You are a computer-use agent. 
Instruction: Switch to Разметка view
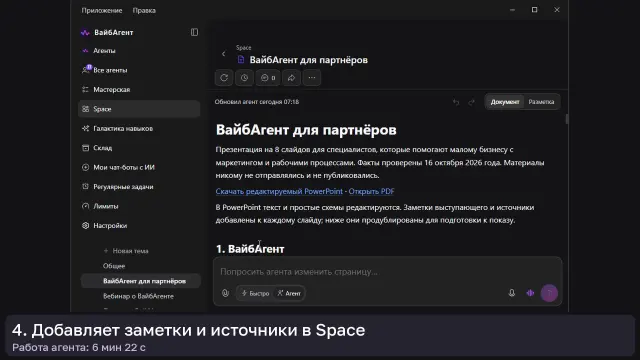[x=541, y=102]
